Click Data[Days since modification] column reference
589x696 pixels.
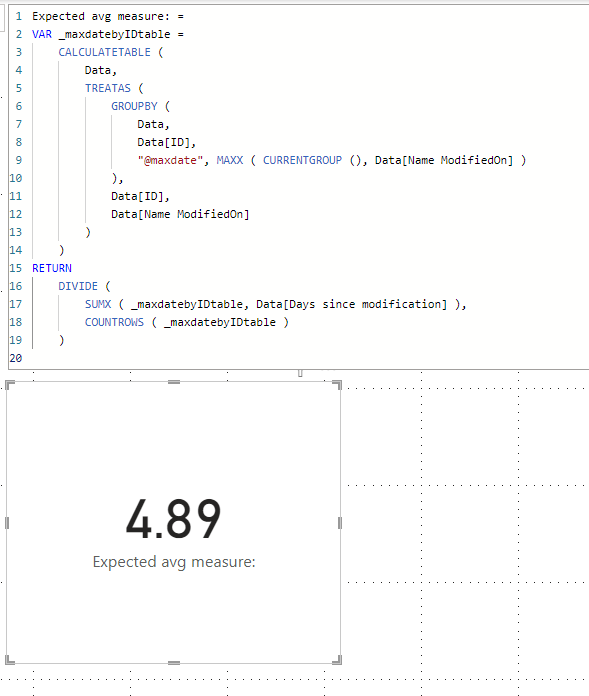tap(352, 304)
